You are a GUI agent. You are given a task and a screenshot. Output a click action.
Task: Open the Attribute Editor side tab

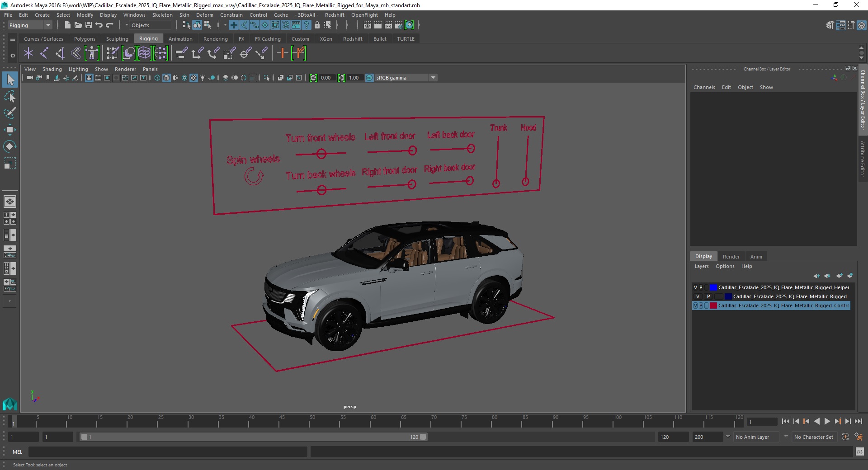pyautogui.click(x=863, y=159)
